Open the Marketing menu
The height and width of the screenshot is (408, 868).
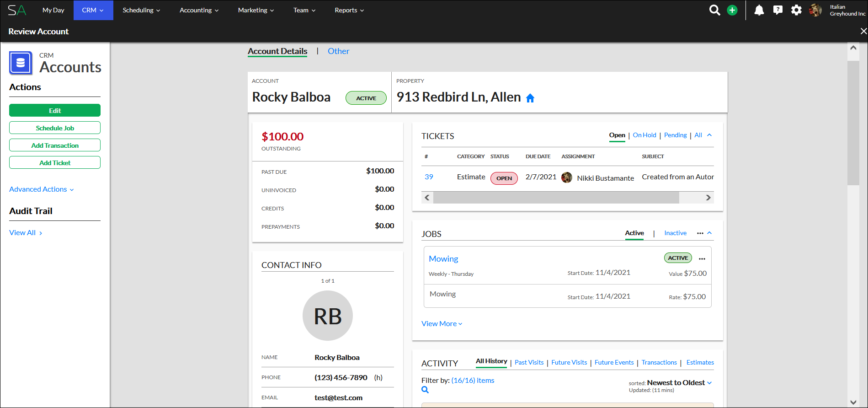(256, 10)
